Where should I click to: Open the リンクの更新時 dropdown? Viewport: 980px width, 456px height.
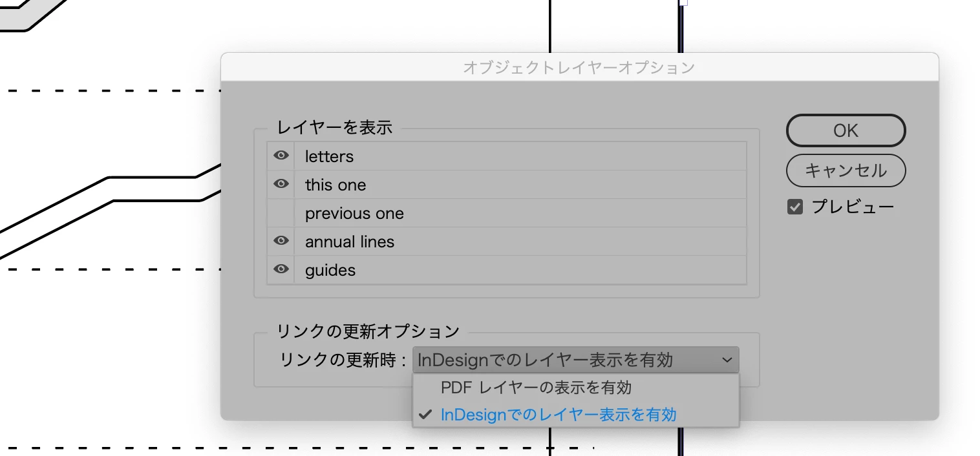tap(575, 360)
